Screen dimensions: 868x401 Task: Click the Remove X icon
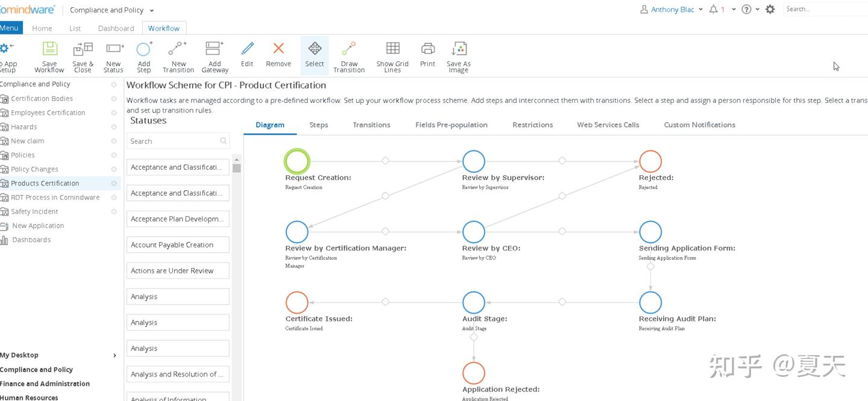(x=278, y=49)
